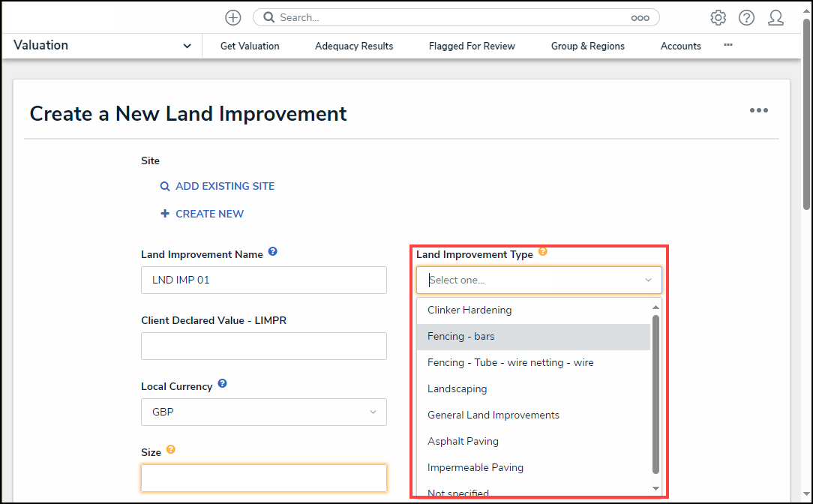Open the user profile icon
This screenshot has height=504, width=813.
tap(775, 18)
